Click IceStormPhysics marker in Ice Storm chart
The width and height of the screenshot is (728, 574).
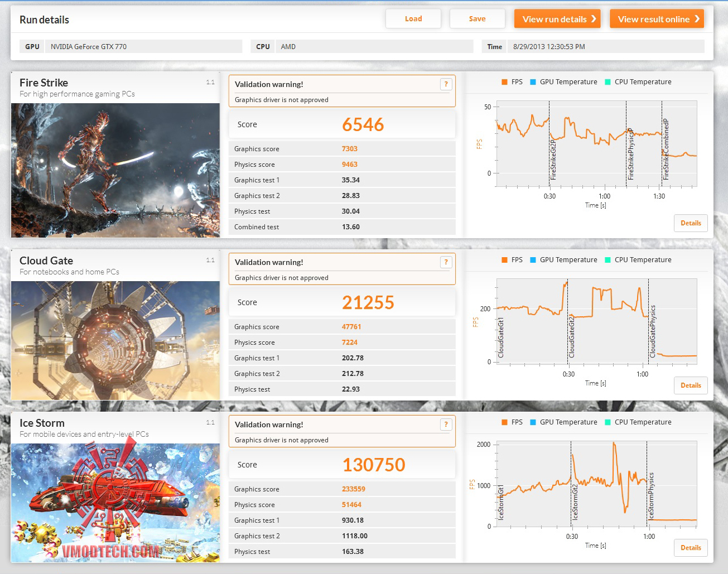(x=651, y=496)
